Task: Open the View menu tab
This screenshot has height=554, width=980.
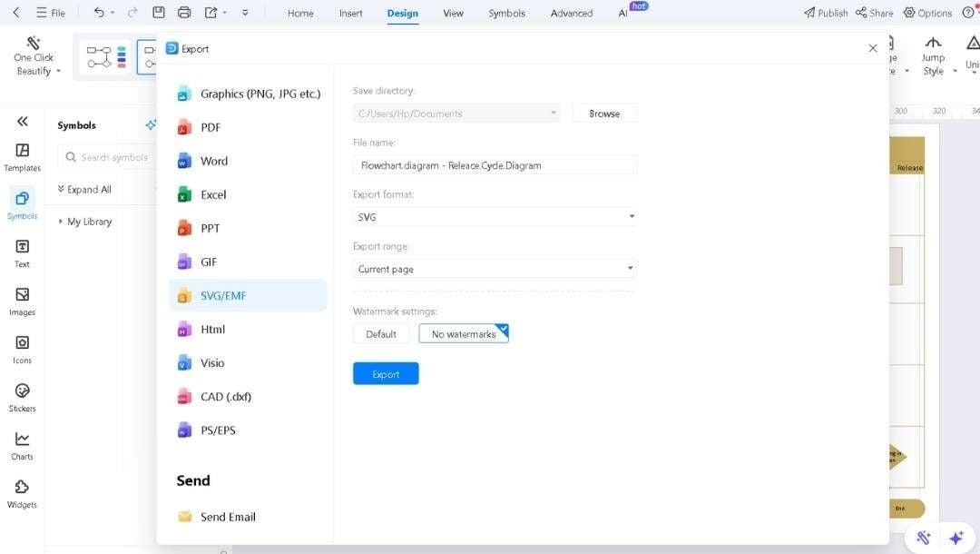Action: pos(453,13)
